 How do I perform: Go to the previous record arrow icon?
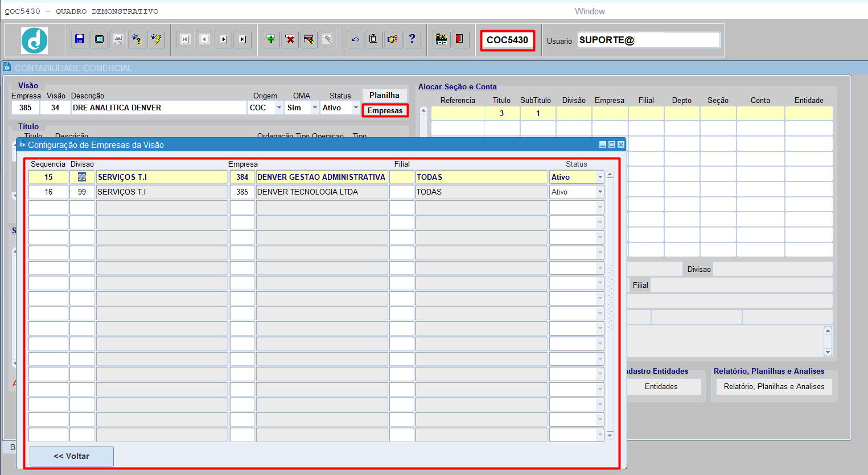tap(204, 39)
